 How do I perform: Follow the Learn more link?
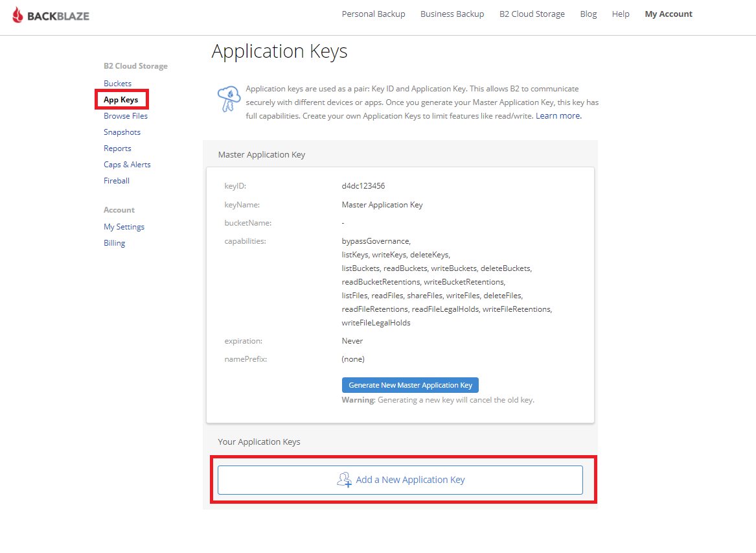click(558, 116)
